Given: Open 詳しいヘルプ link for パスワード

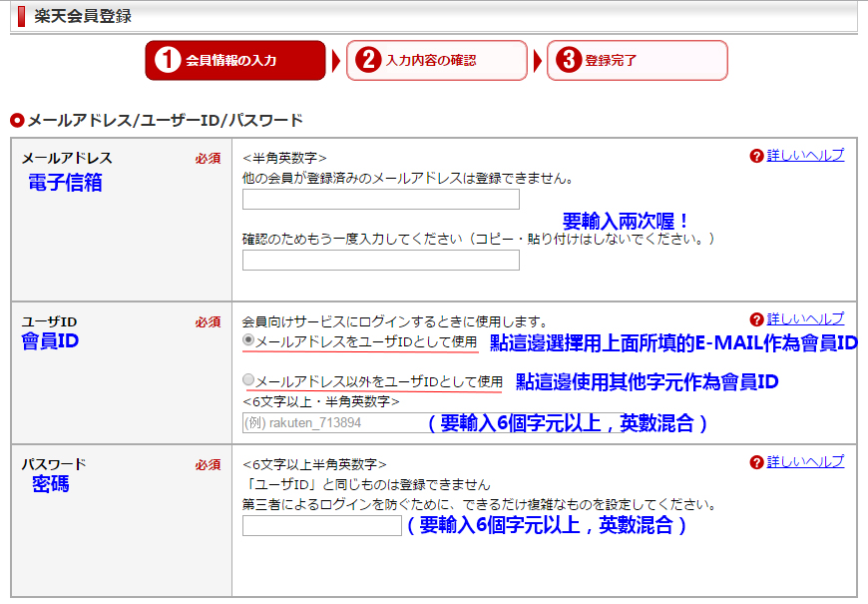Looking at the screenshot, I should point(805,461).
